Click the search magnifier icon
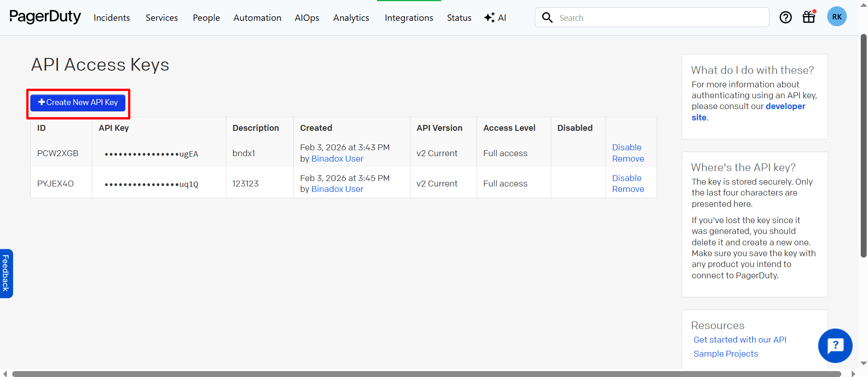Viewport: 868px width, 377px height. click(x=547, y=18)
